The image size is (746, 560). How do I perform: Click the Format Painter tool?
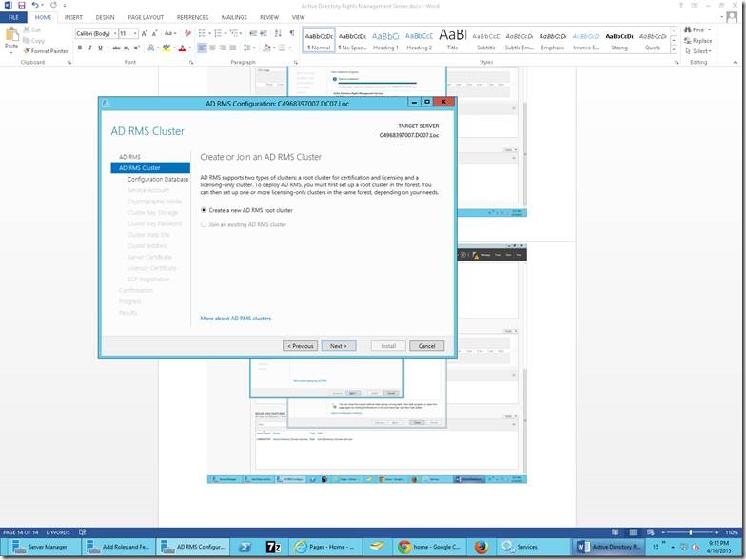(46, 51)
